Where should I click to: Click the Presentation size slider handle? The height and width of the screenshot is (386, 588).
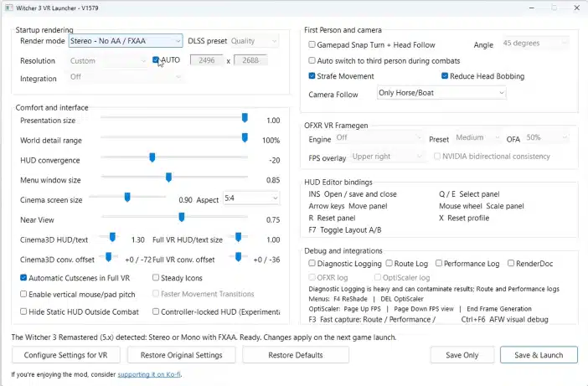[245, 118]
